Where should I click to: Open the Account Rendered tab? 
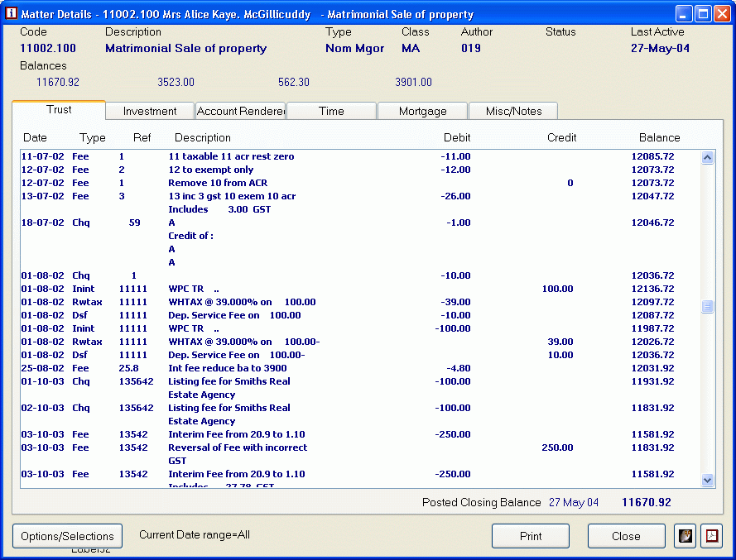(240, 111)
